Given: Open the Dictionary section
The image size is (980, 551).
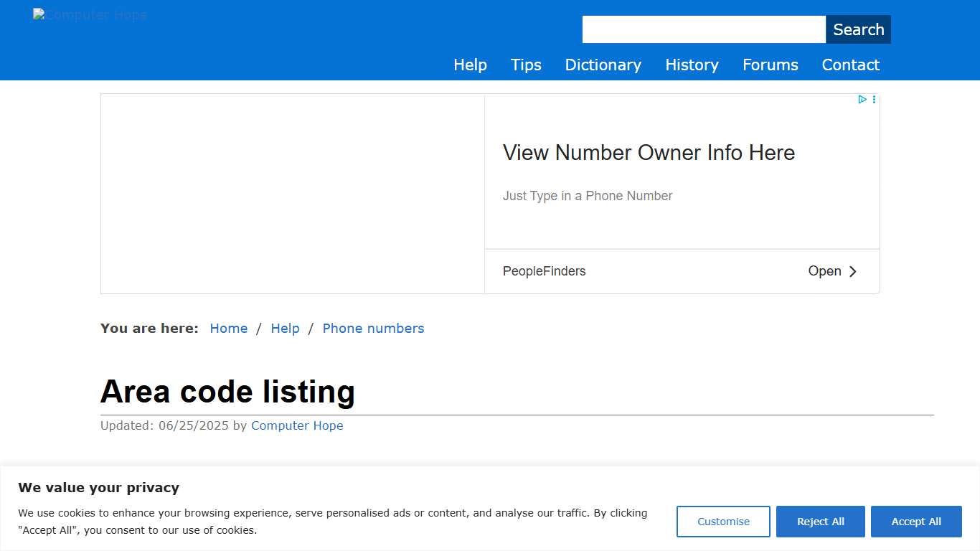Looking at the screenshot, I should tap(603, 65).
